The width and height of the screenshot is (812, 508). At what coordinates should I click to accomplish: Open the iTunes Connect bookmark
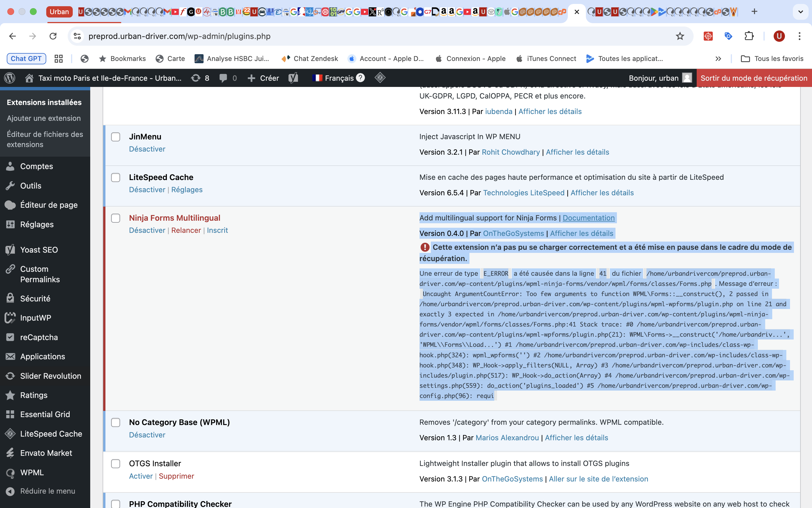click(x=546, y=59)
